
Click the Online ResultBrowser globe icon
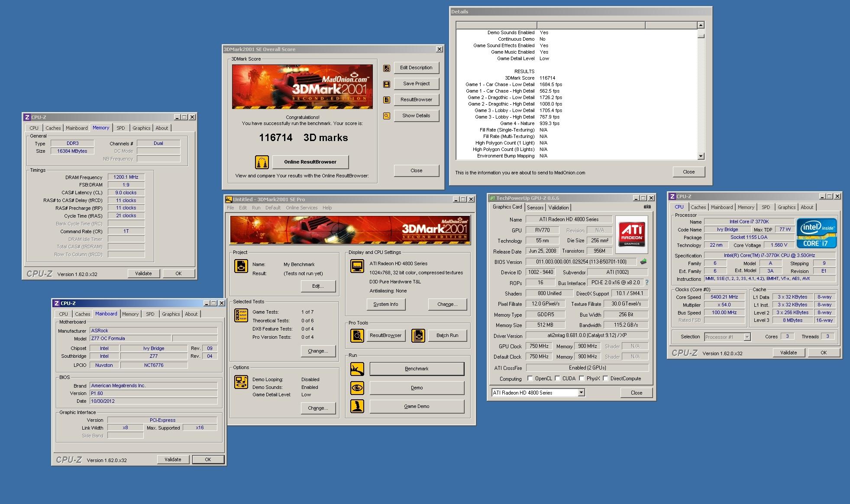click(262, 162)
